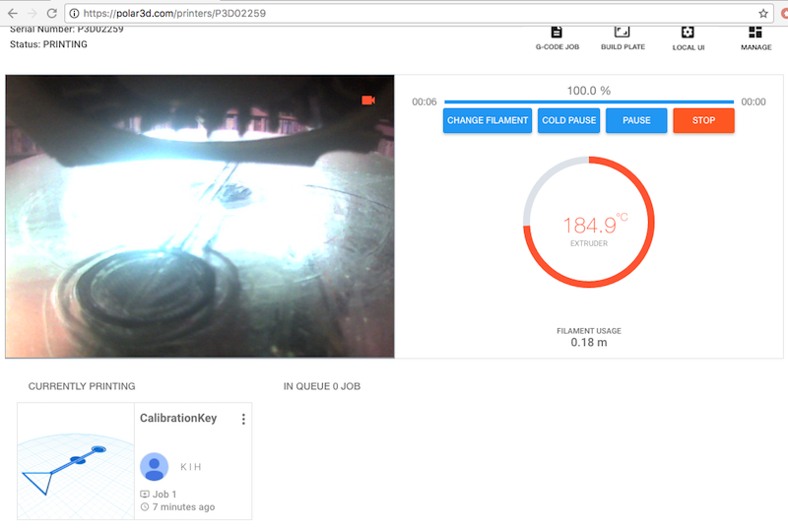Click the Status: PRINTING text

tap(48, 44)
